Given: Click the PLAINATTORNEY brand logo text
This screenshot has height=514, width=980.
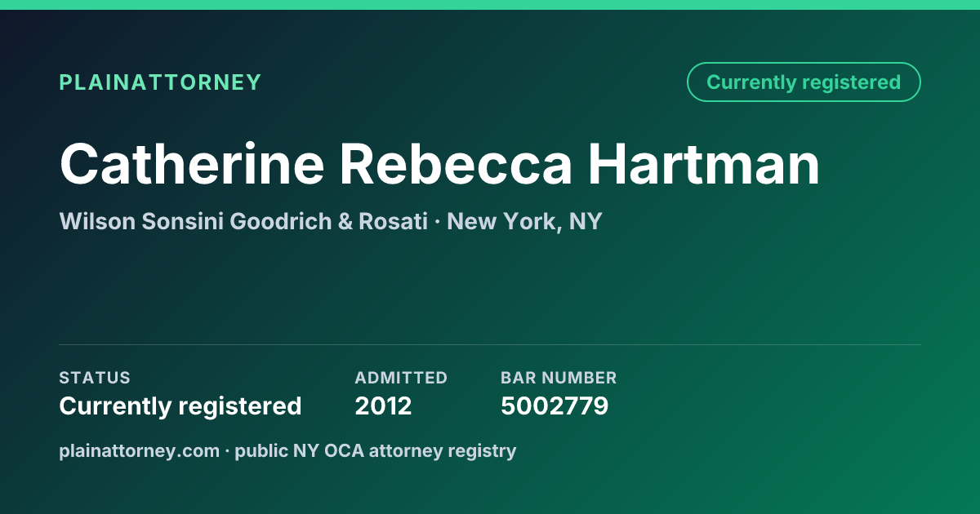Looking at the screenshot, I should pyautogui.click(x=160, y=82).
